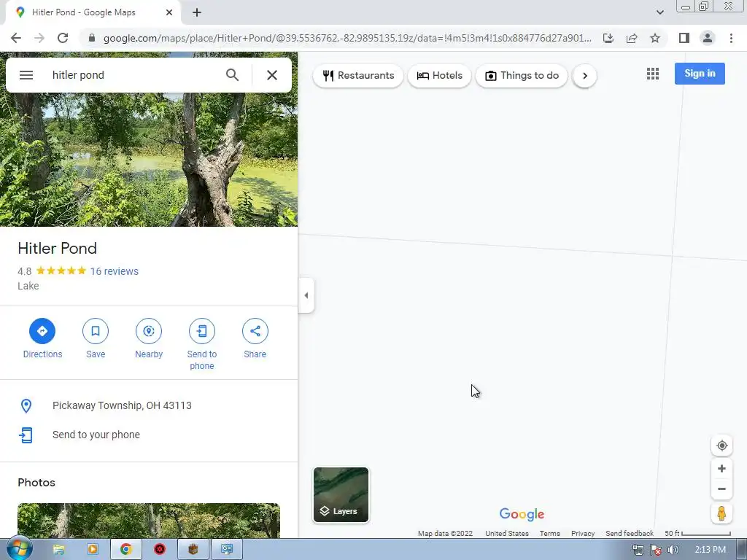The width and height of the screenshot is (747, 560).
Task: Toggle the 50 ft map scale
Action: [x=697, y=533]
